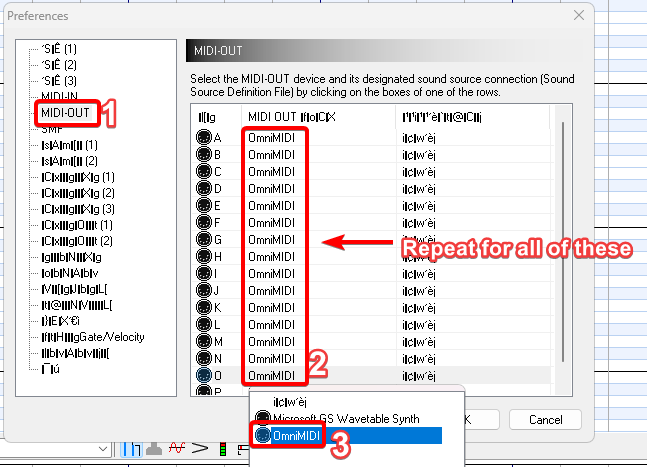Select the Gate/Velocity preferences tree item
647x467 pixels.
tap(86, 337)
